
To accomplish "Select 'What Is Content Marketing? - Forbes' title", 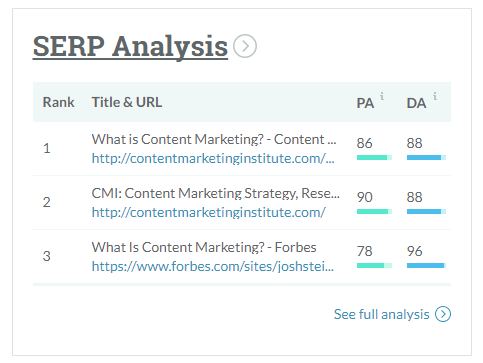I will click(x=204, y=248).
